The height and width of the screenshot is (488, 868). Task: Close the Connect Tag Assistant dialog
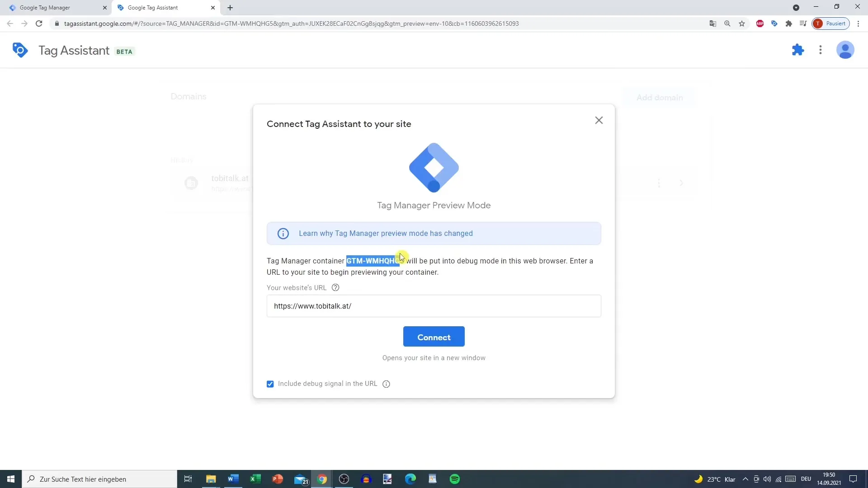(x=599, y=120)
